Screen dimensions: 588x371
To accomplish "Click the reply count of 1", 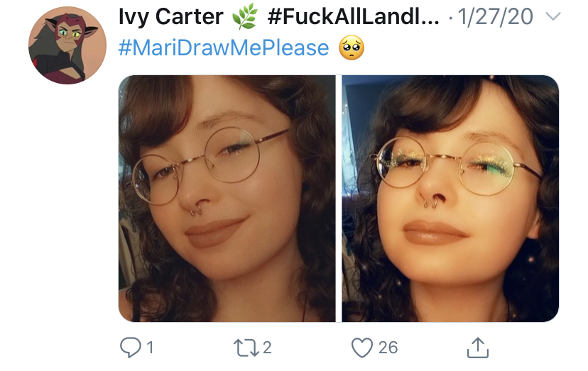I will [x=150, y=348].
